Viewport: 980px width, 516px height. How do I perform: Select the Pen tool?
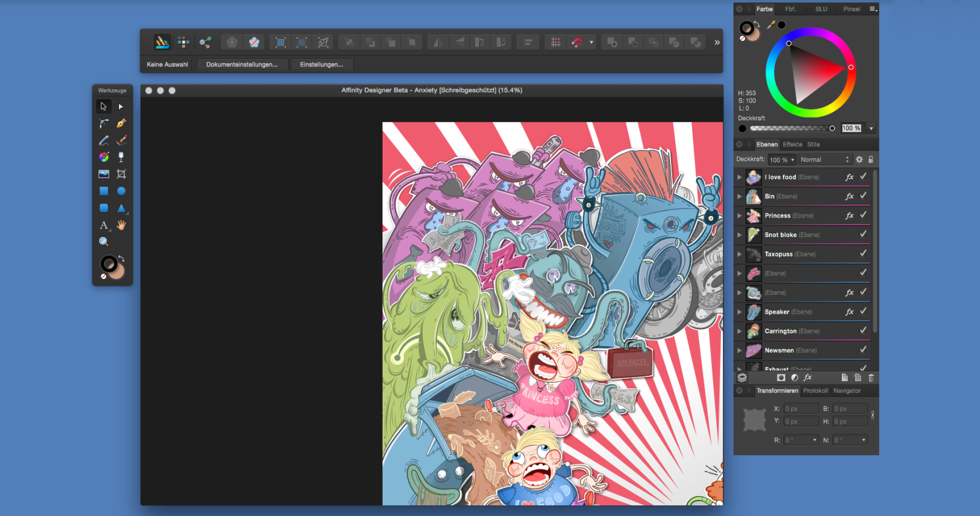pyautogui.click(x=121, y=123)
